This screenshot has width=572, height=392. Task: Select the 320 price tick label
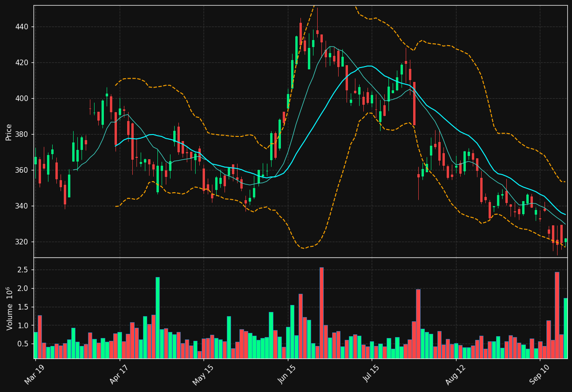click(x=21, y=242)
